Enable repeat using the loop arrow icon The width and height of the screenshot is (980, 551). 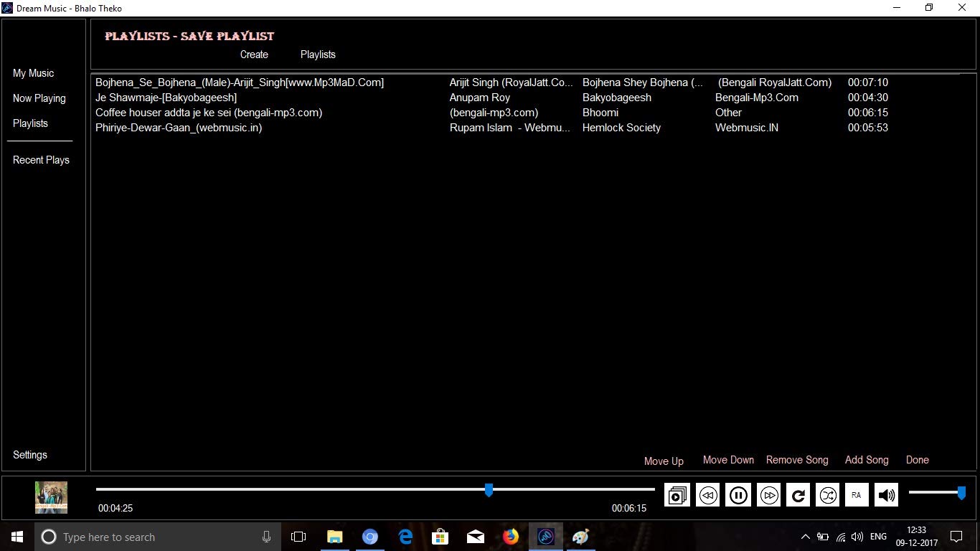pos(798,494)
